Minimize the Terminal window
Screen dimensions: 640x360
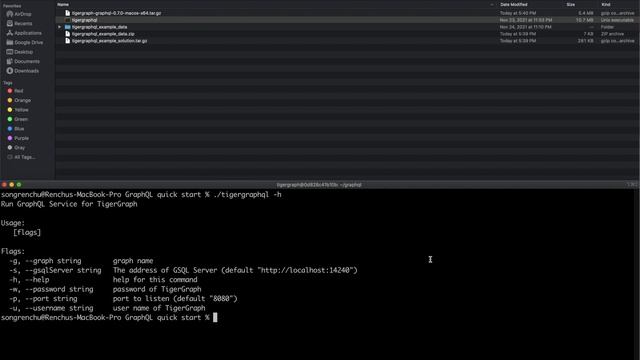point(11,184)
